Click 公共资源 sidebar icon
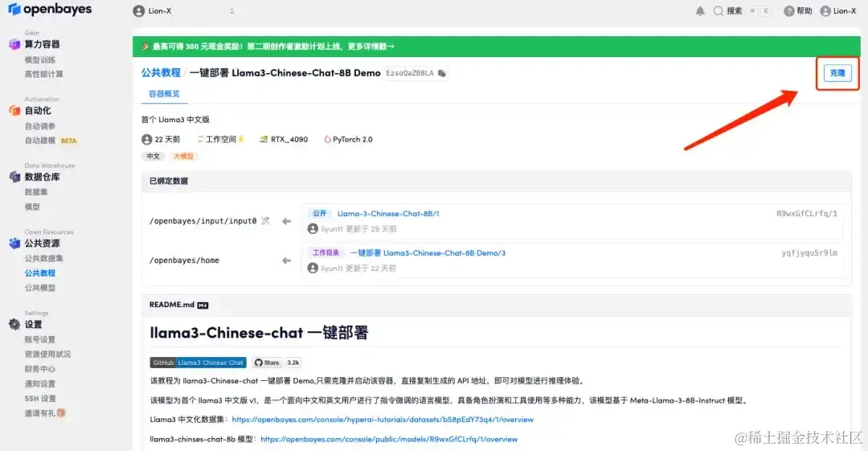The height and width of the screenshot is (451, 868). click(x=14, y=244)
